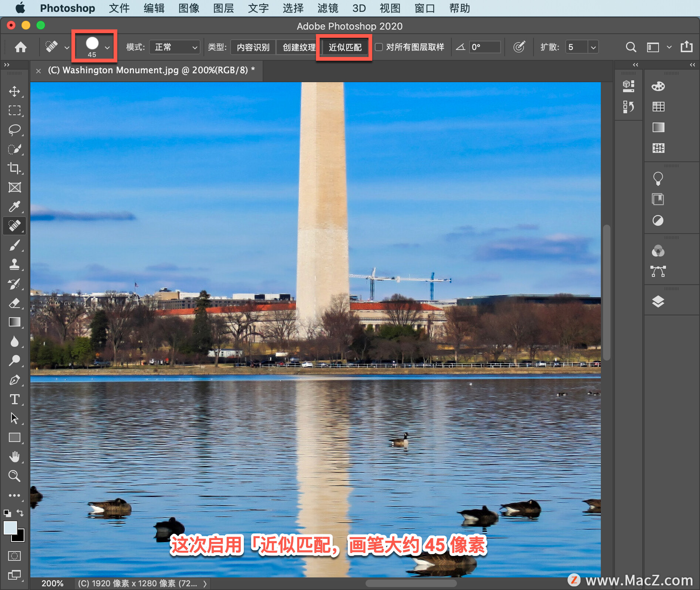Open the Patterns panel icon

tap(658, 148)
